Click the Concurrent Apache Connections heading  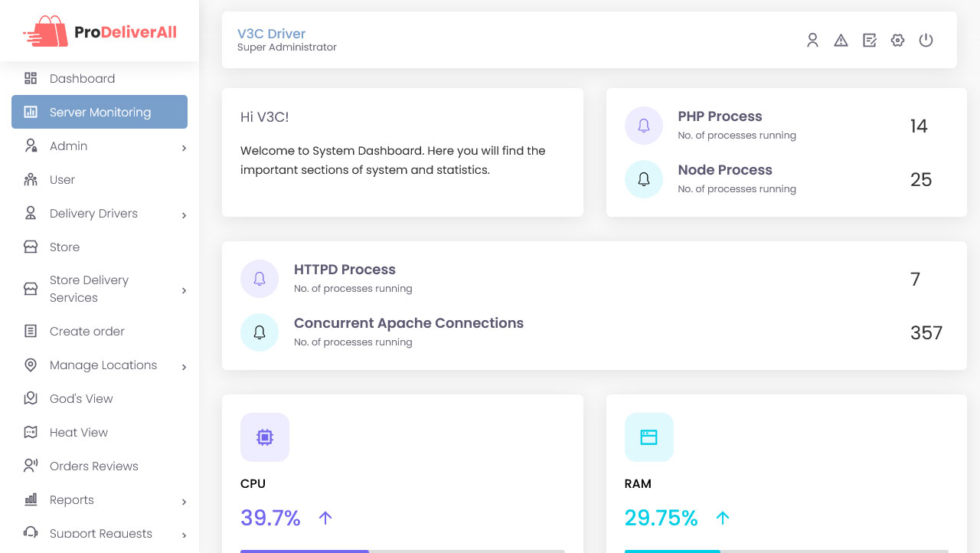pyautogui.click(x=409, y=323)
